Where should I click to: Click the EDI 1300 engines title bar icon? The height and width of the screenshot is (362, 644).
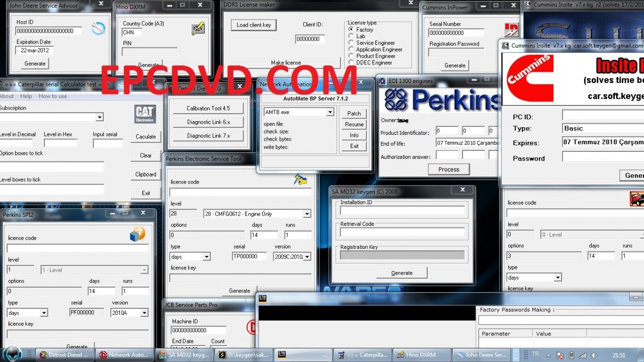pos(382,81)
